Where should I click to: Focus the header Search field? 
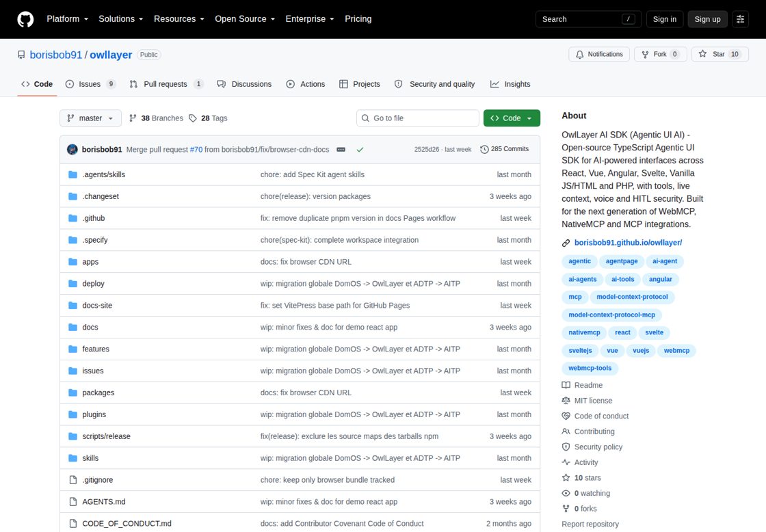(588, 19)
